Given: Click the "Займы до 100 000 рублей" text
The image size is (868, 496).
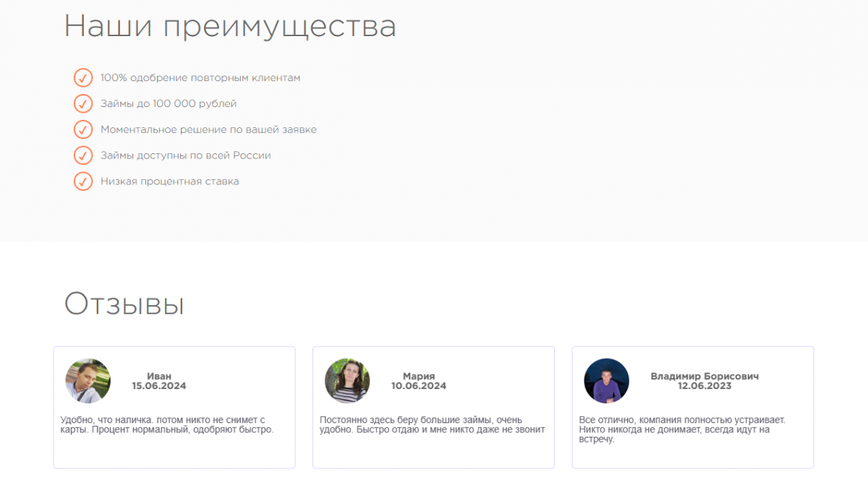Looking at the screenshot, I should click(x=168, y=104).
